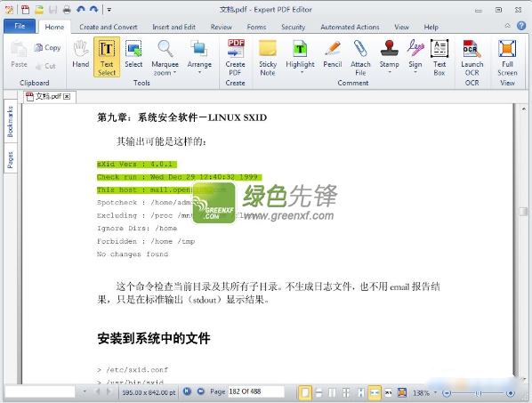The height and width of the screenshot is (403, 532).
Task: Toggle actual size view in status bar
Action: 389,393
